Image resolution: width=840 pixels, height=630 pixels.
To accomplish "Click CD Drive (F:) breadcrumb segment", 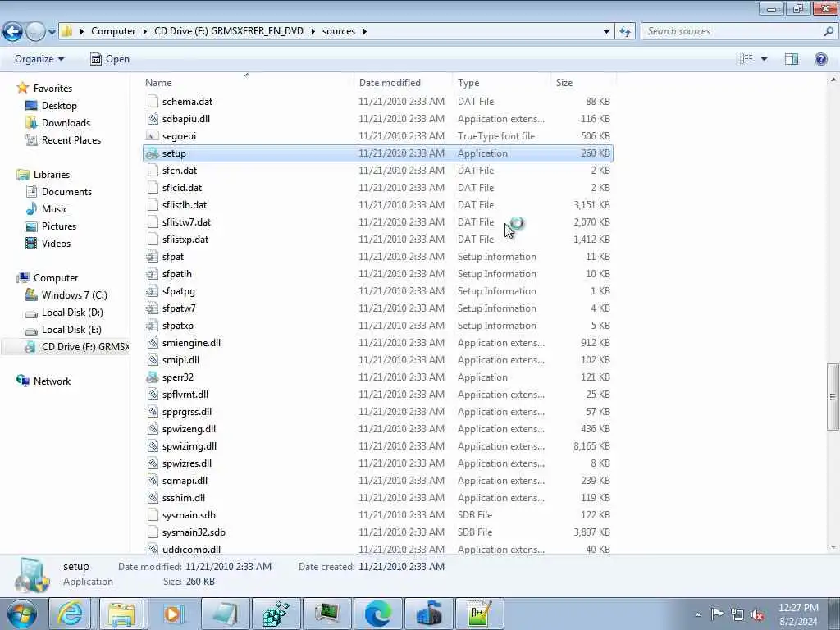I will (229, 31).
